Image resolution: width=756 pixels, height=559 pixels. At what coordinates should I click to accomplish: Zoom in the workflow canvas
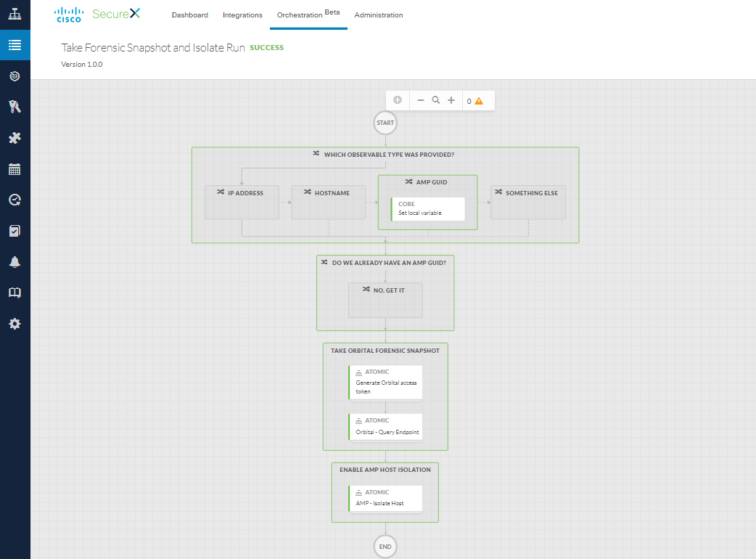click(x=451, y=100)
